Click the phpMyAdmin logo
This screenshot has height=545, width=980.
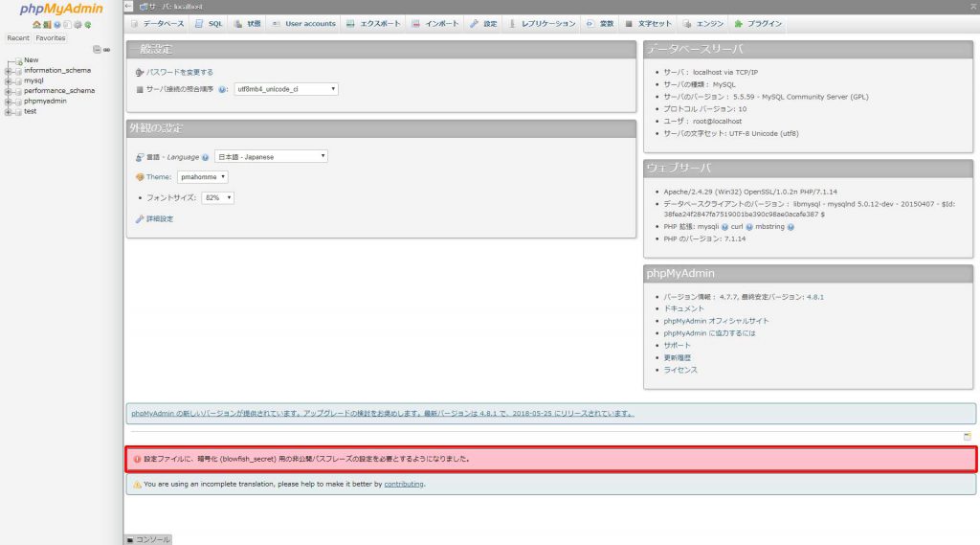pyautogui.click(x=61, y=9)
